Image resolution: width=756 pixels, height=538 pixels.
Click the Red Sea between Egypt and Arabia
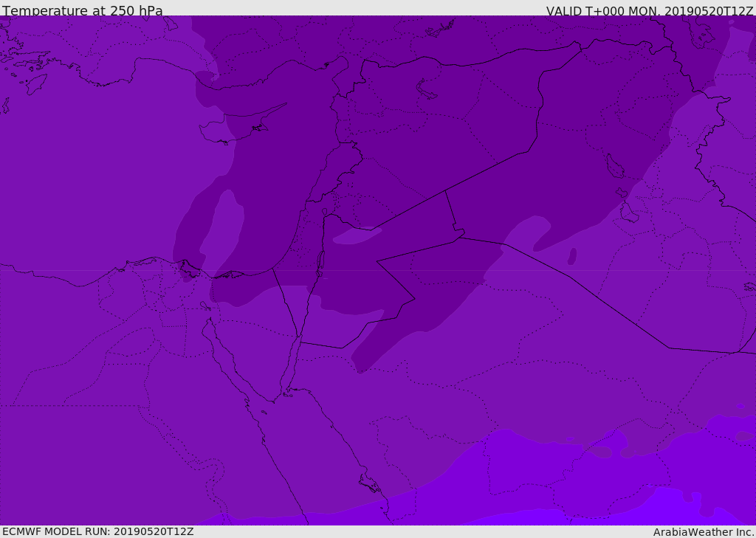point(310,443)
